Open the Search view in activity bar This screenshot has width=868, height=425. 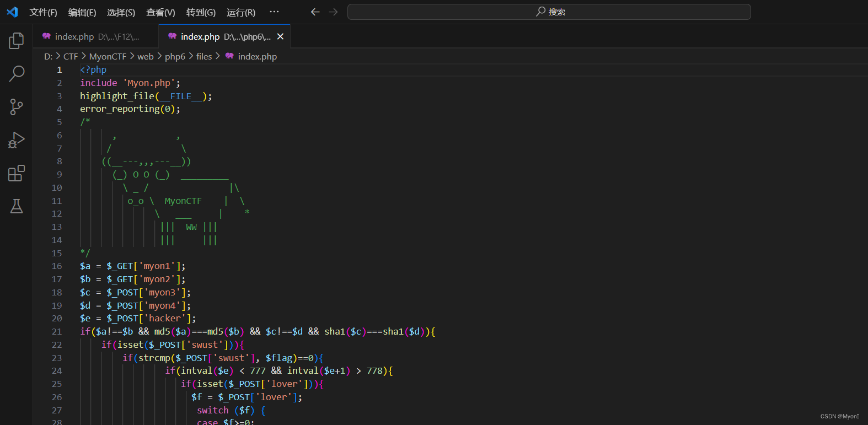tap(17, 74)
